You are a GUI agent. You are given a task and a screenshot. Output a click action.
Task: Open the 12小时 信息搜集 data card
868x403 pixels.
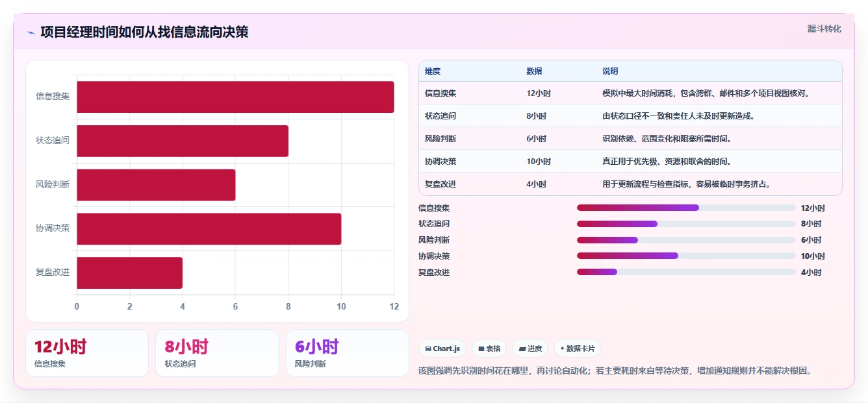tap(87, 353)
